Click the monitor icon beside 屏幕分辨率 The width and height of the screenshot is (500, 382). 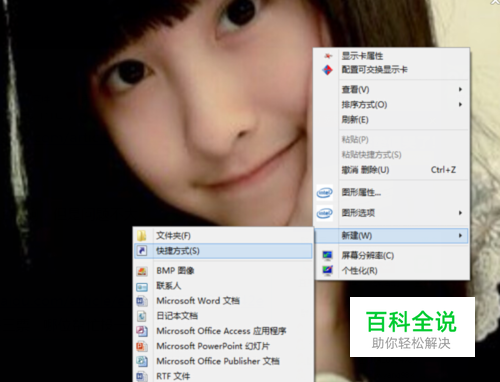click(327, 256)
